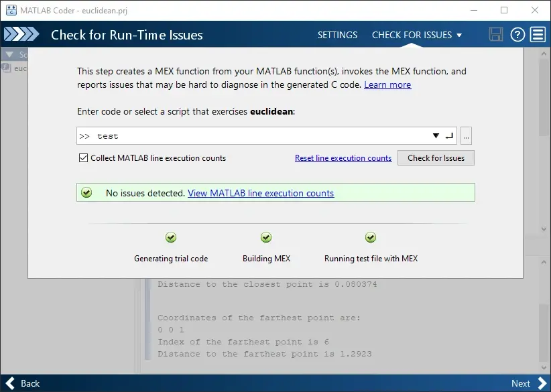
Task: Click 'Index of the farthest point is 6'
Action: coord(243,342)
